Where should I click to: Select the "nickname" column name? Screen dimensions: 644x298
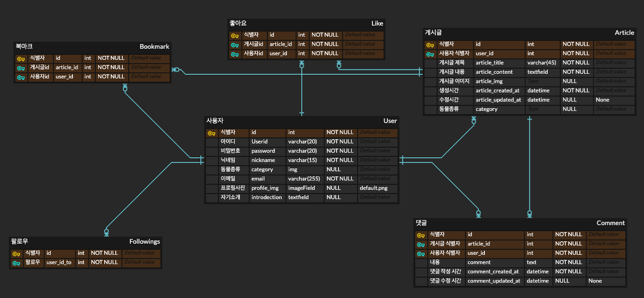pyautogui.click(x=263, y=160)
